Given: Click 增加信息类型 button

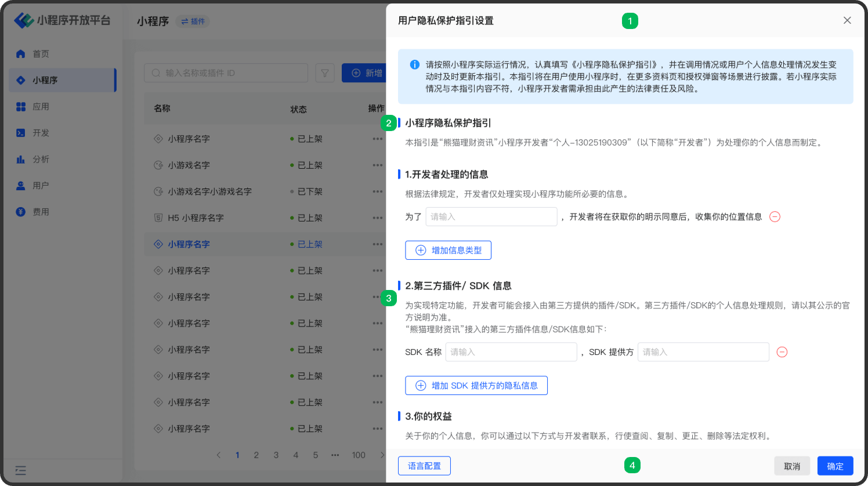Looking at the screenshot, I should coord(448,251).
